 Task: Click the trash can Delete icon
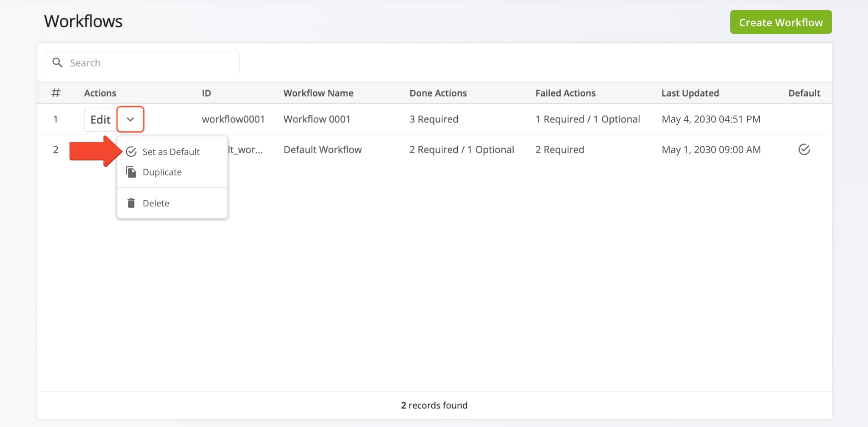pos(131,203)
